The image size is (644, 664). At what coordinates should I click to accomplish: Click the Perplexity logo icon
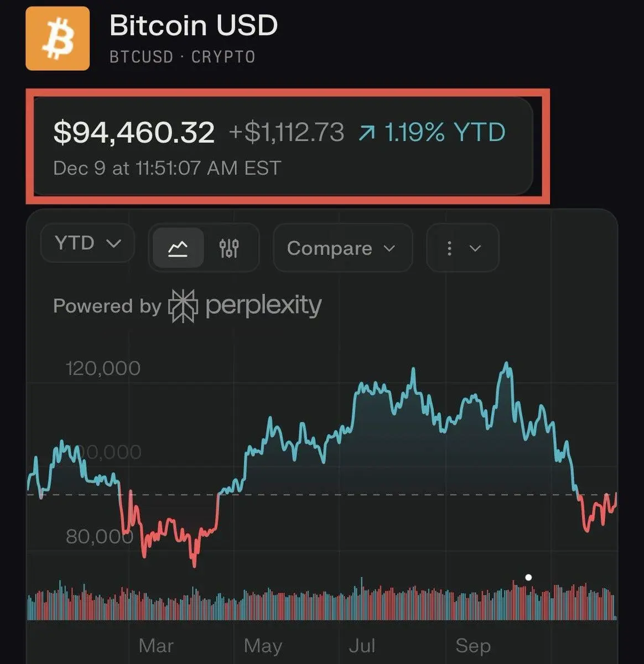pos(183,305)
